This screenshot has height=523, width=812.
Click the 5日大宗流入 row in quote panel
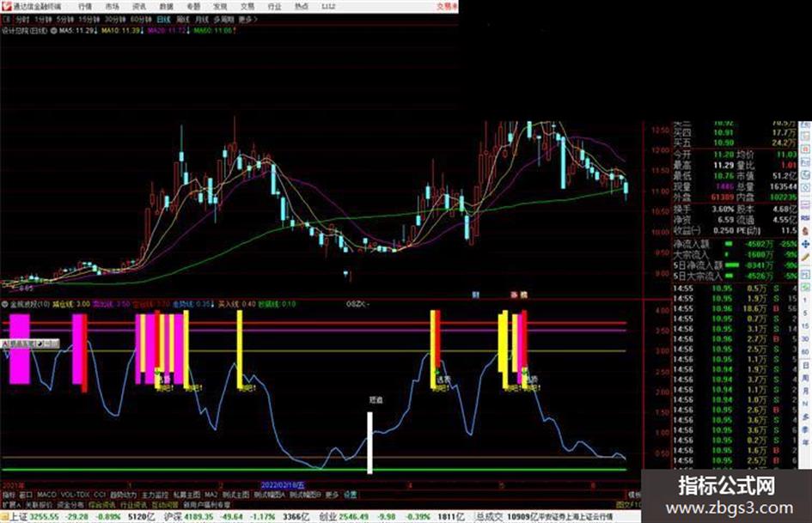pyautogui.click(x=735, y=276)
